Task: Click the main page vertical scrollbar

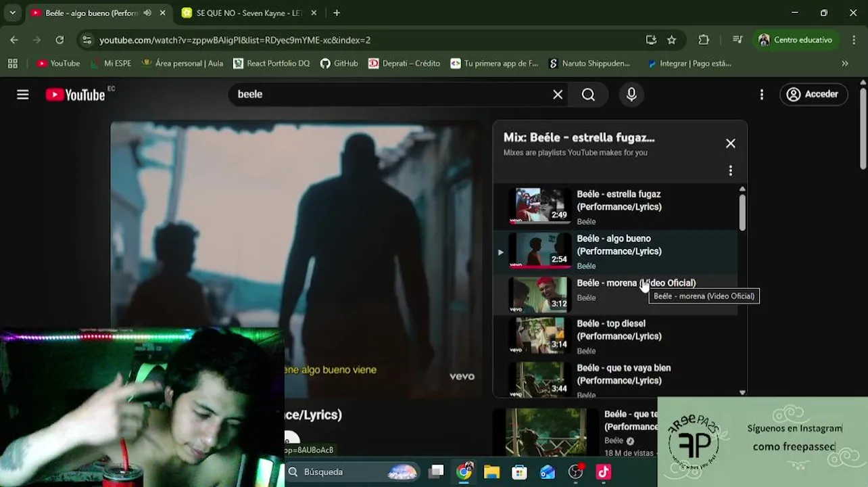Action: pos(863,129)
